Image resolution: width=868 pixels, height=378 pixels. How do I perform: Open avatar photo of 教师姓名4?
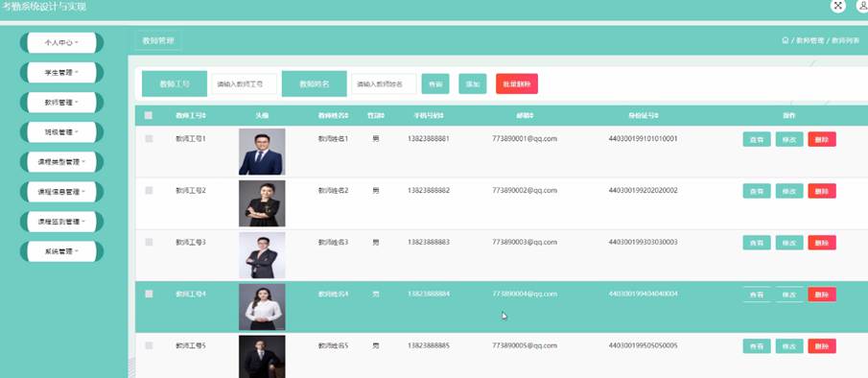(262, 307)
